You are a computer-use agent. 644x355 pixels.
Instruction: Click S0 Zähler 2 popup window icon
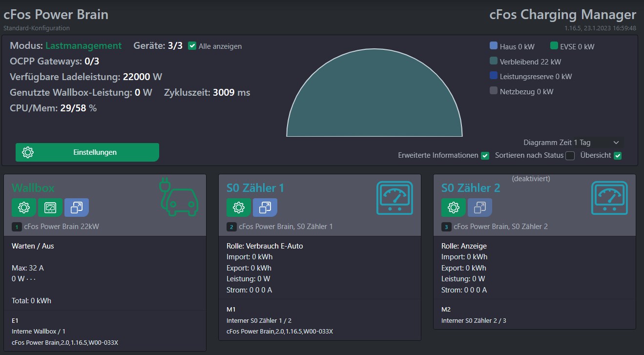(480, 208)
